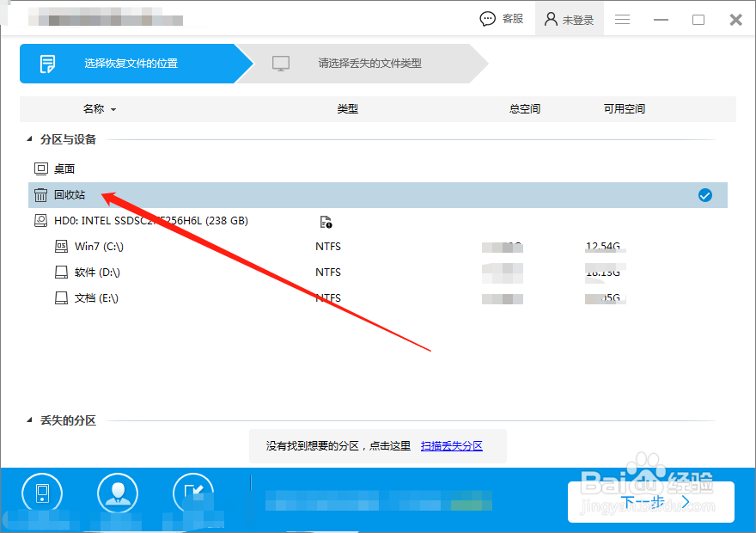Click the file-warning icon beside HD0 drive
The height and width of the screenshot is (533, 756).
[326, 221]
